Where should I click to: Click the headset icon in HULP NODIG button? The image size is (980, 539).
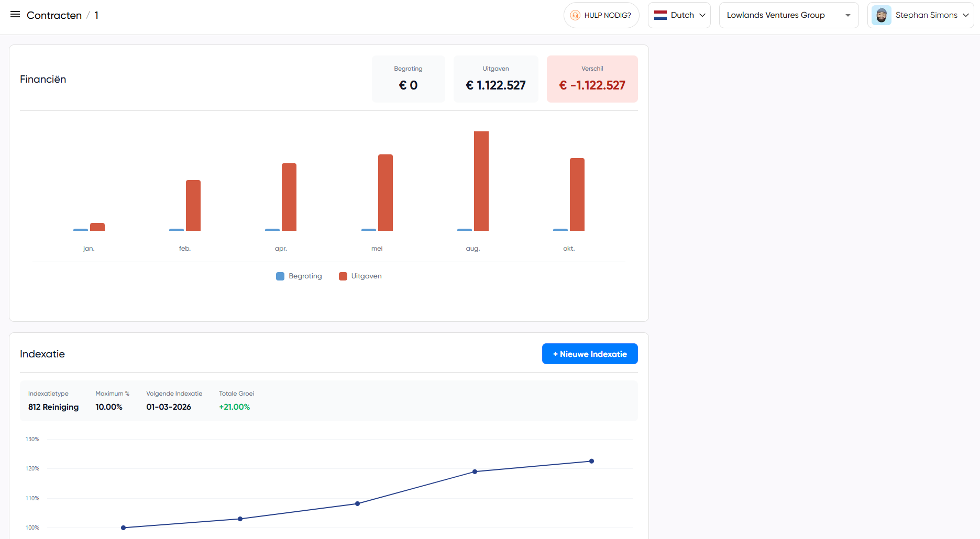click(x=576, y=15)
